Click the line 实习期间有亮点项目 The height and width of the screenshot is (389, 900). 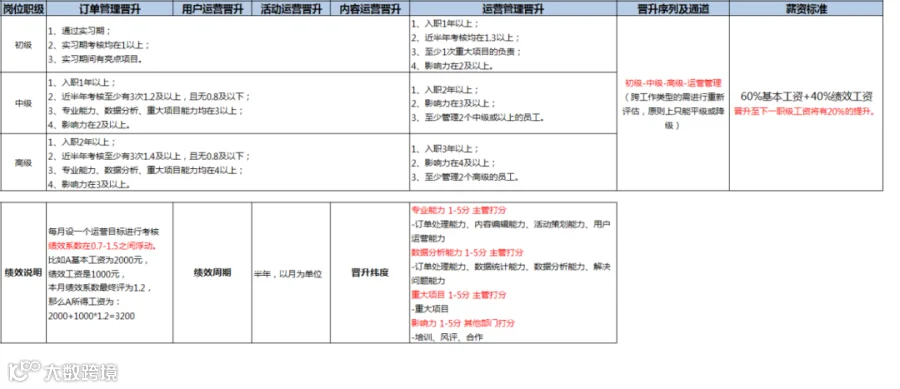point(95,59)
